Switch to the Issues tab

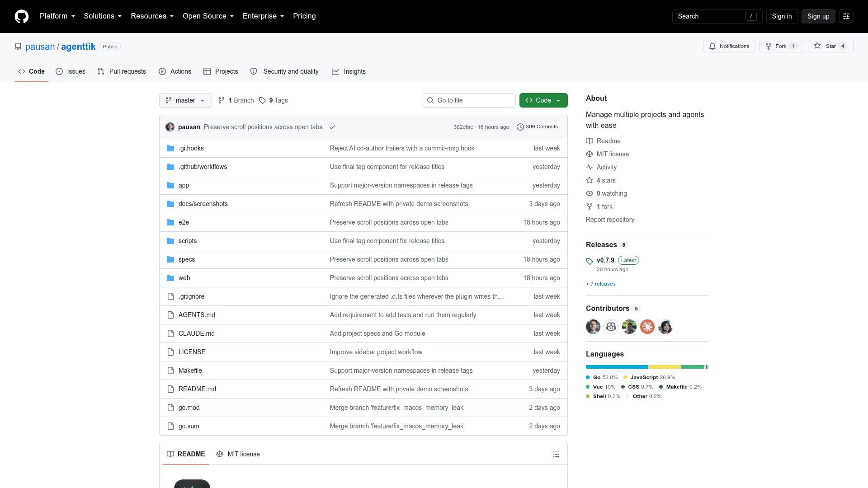click(x=71, y=71)
